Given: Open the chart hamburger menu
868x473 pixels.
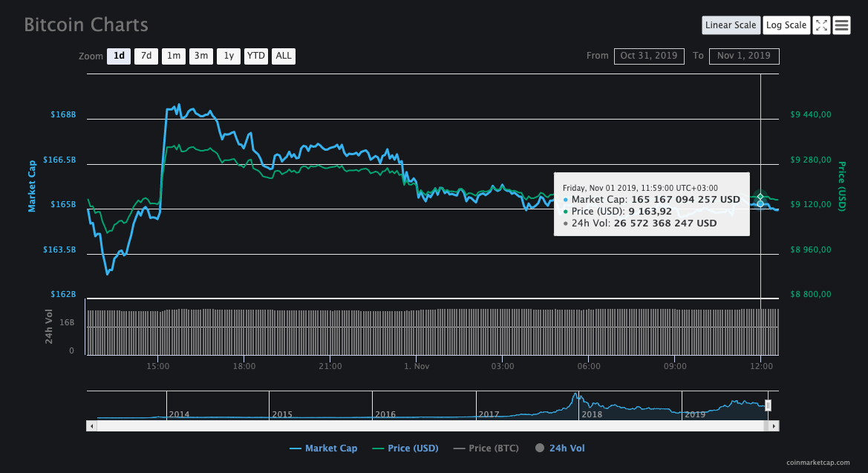Looking at the screenshot, I should (841, 25).
